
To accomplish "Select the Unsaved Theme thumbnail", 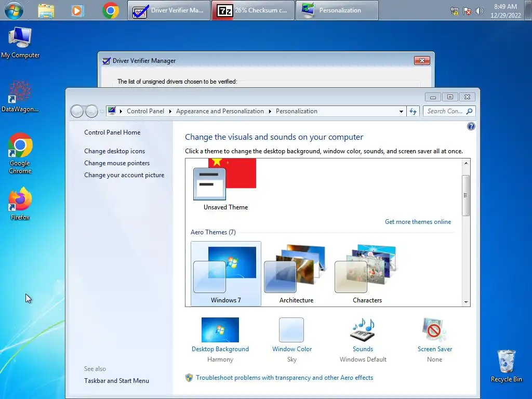I will tap(225, 185).
